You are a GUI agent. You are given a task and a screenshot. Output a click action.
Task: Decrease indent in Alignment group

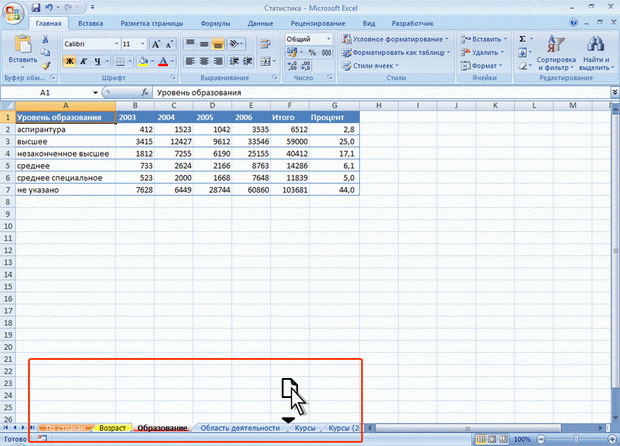(x=234, y=61)
